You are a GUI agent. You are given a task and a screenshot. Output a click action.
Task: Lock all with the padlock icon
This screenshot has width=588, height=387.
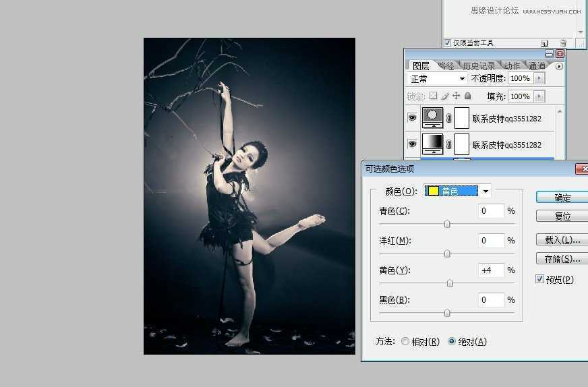[x=467, y=96]
